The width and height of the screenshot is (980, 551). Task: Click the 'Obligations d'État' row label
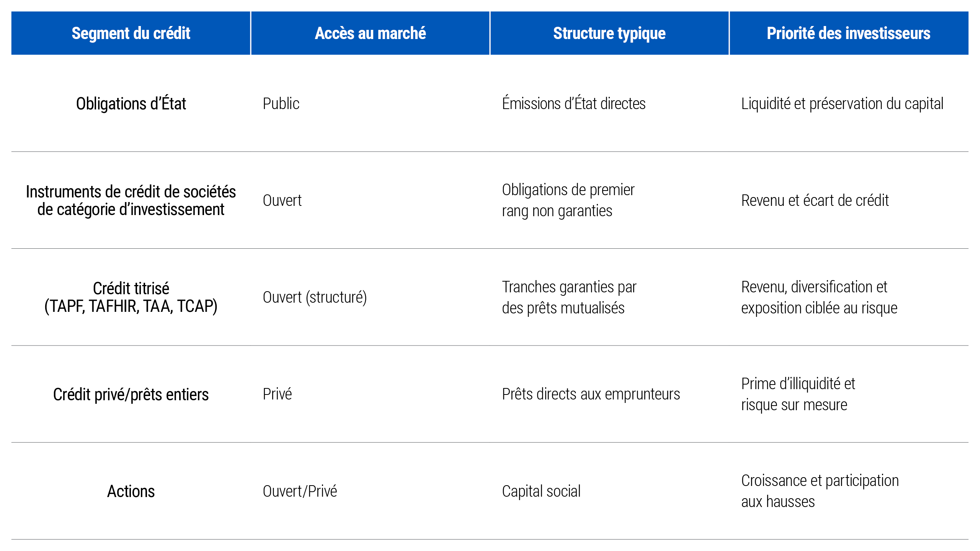click(131, 104)
